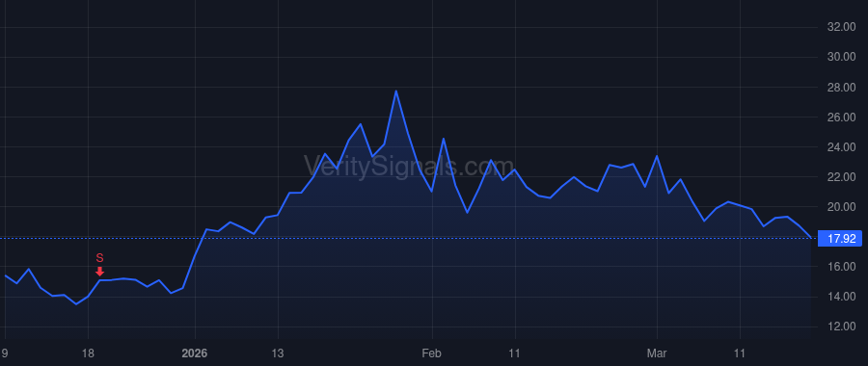
Task: Click the 30.00 price axis label
Action: point(841,57)
